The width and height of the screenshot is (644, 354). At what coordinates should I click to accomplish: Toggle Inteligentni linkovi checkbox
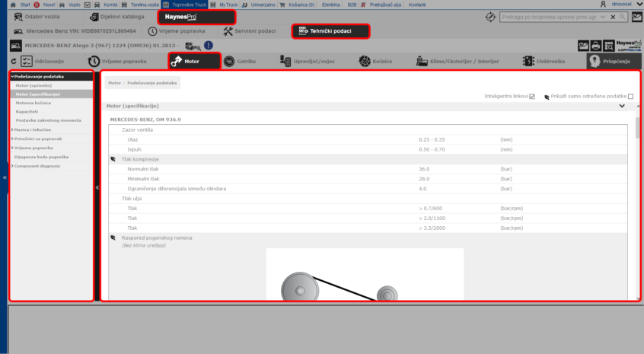coord(532,96)
